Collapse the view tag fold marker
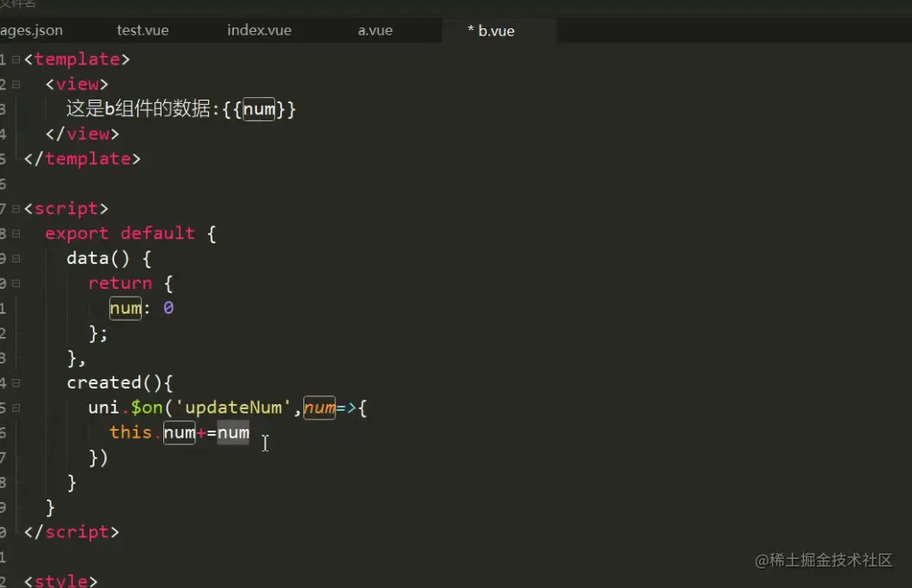This screenshot has width=912, height=588. pos(15,84)
